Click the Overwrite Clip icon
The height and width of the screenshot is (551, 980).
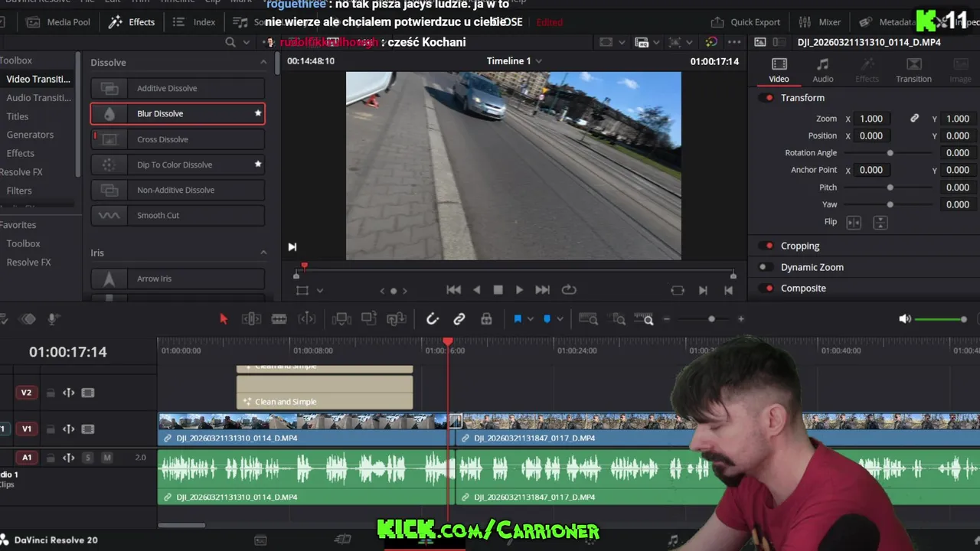pos(369,319)
